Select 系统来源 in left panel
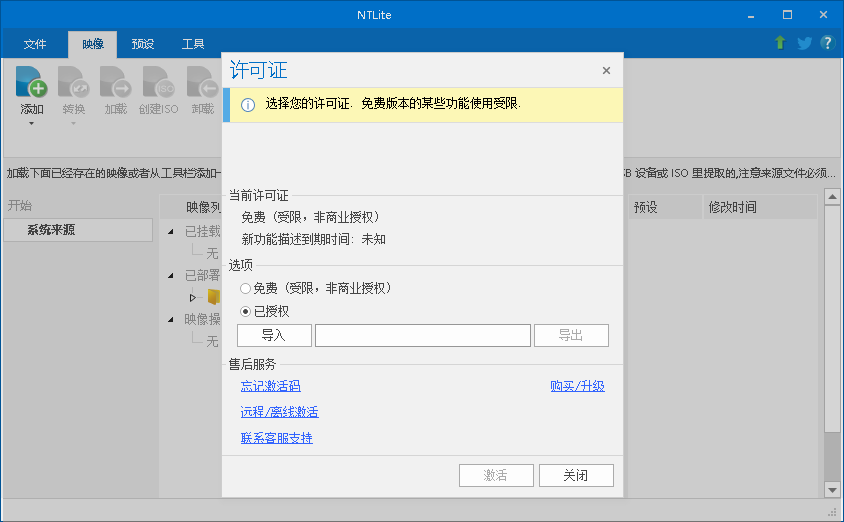 coord(78,230)
